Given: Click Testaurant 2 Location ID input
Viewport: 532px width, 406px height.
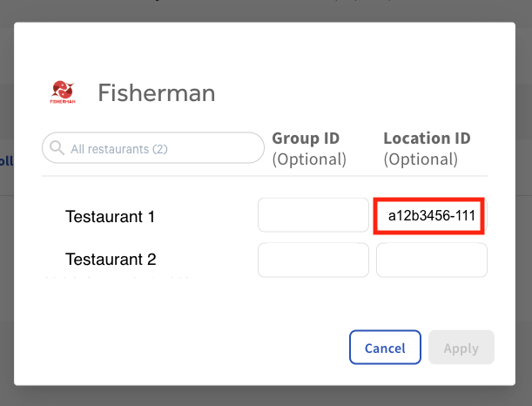Looking at the screenshot, I should pos(431,260).
